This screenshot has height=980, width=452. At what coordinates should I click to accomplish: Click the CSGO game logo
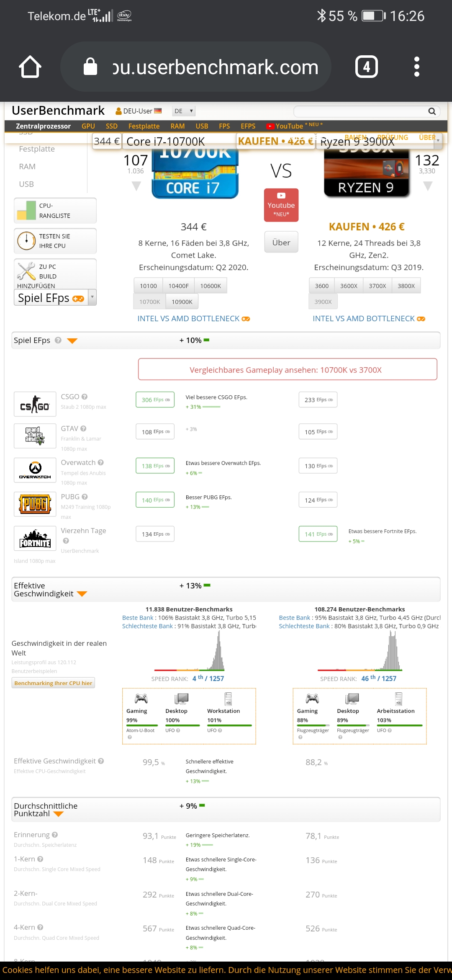pos(35,404)
